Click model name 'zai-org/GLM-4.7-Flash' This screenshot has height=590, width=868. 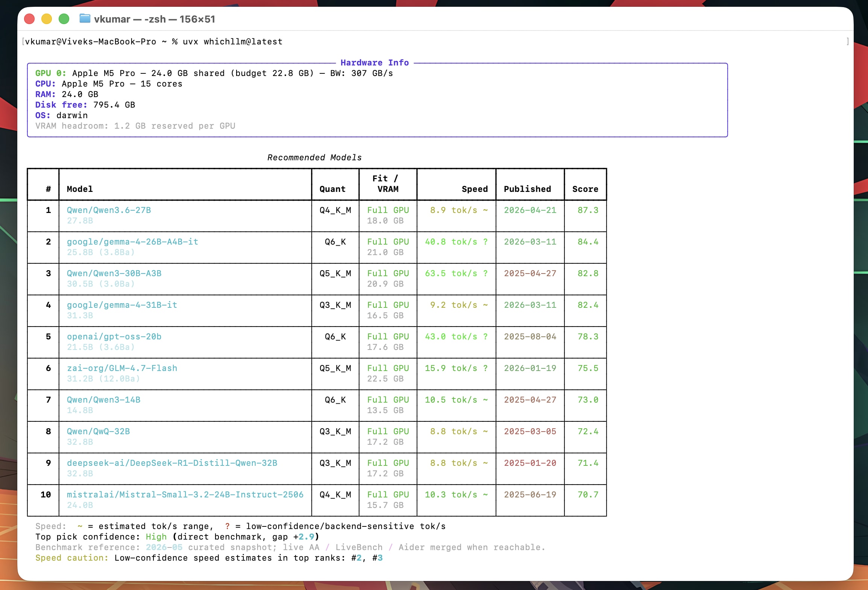point(122,368)
